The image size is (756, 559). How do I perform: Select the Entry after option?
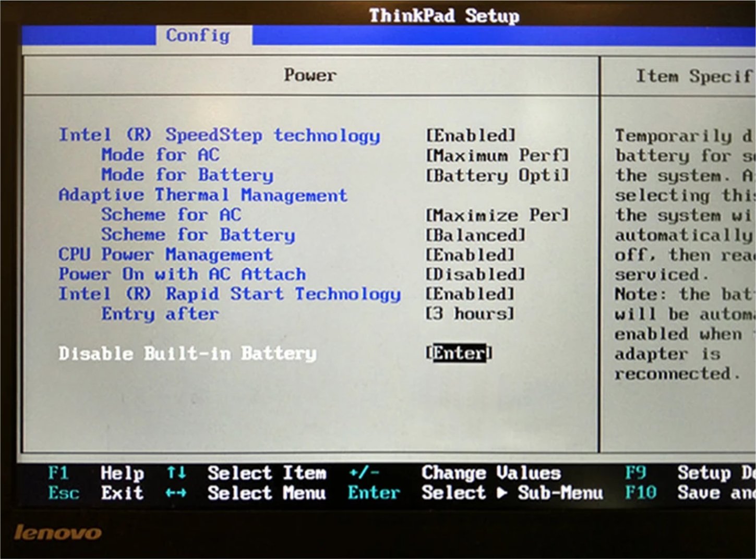(160, 314)
